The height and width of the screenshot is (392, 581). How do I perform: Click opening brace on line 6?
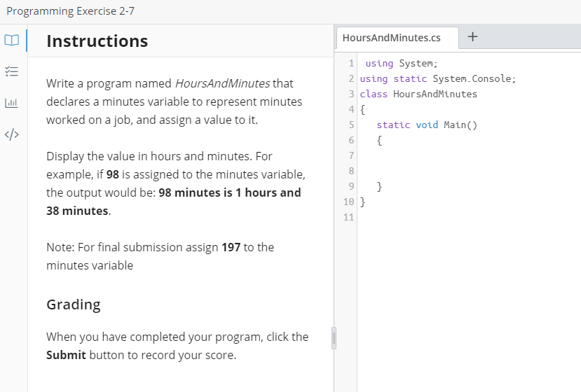click(x=379, y=141)
